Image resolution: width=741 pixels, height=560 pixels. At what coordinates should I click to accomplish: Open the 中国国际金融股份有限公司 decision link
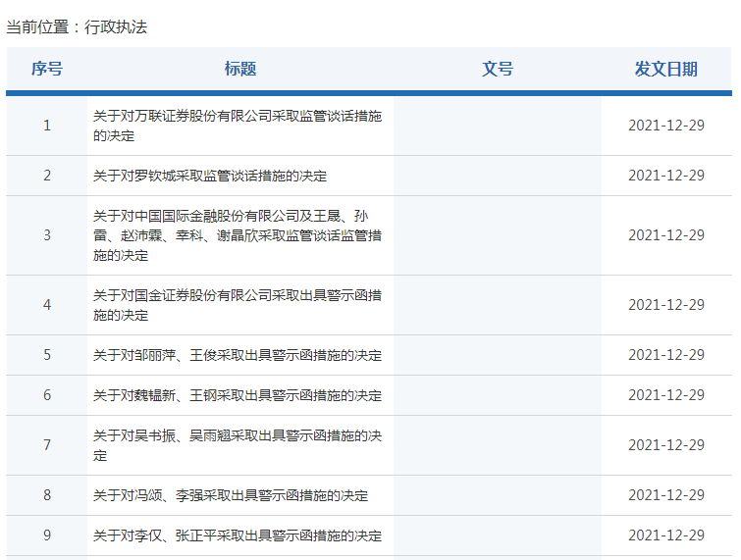237,235
